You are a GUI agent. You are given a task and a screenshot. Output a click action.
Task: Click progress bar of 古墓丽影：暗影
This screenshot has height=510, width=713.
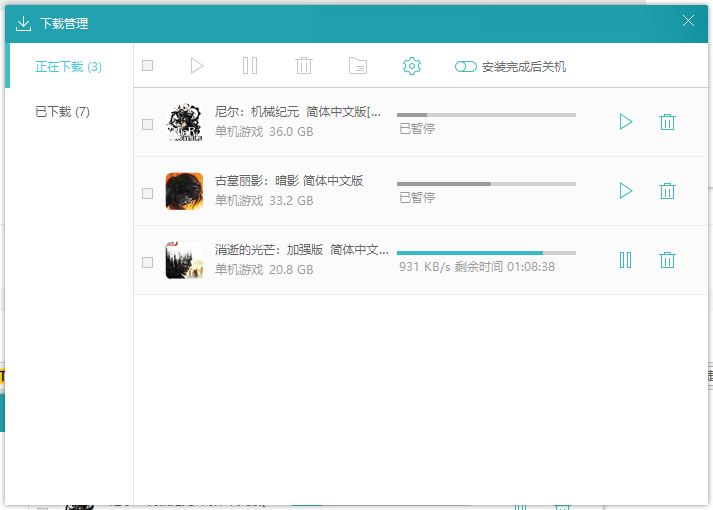(x=486, y=184)
